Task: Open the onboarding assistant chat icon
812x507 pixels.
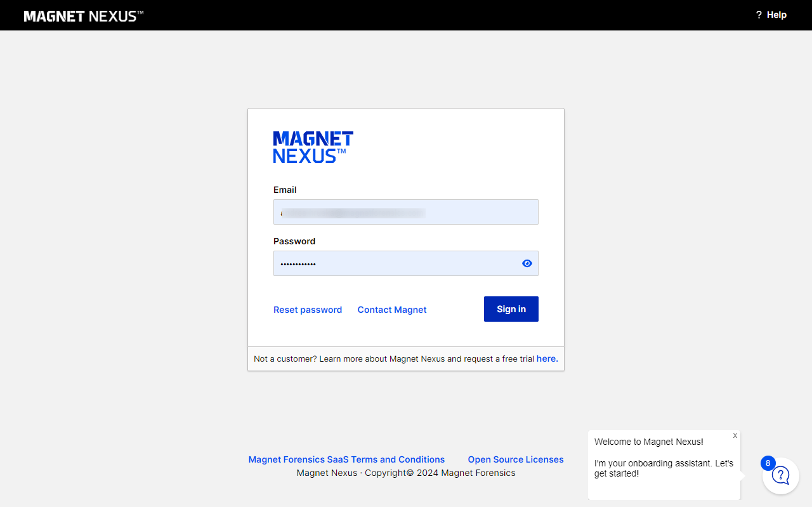Action: [781, 475]
